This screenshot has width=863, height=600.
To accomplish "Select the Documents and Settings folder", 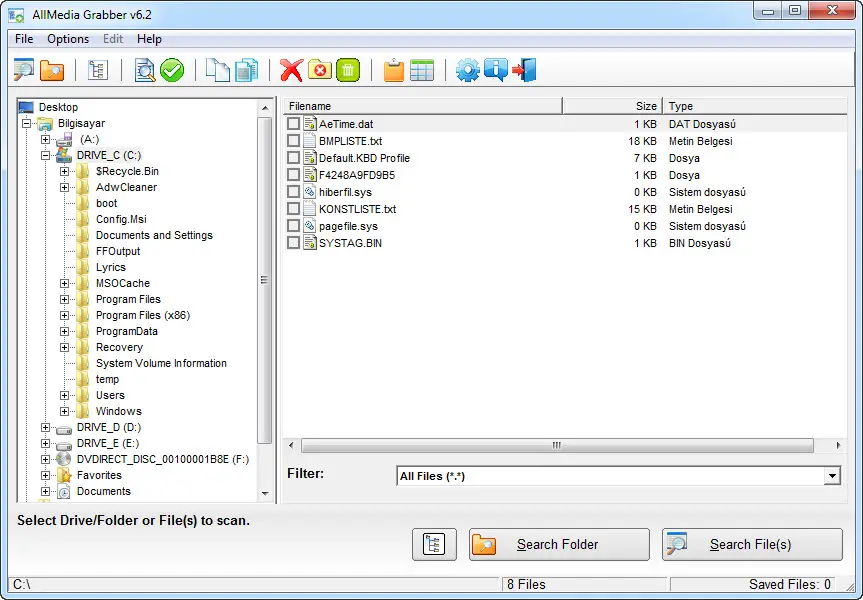I will point(154,235).
